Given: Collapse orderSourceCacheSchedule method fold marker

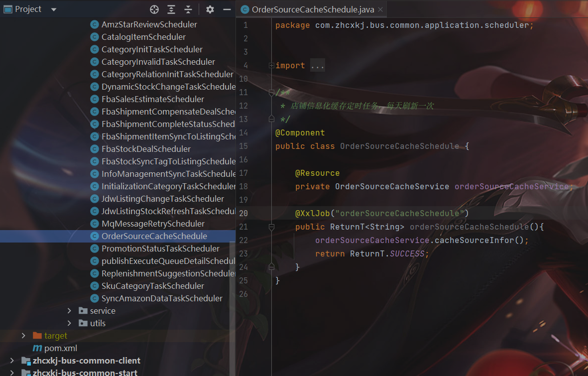Looking at the screenshot, I should click(271, 227).
